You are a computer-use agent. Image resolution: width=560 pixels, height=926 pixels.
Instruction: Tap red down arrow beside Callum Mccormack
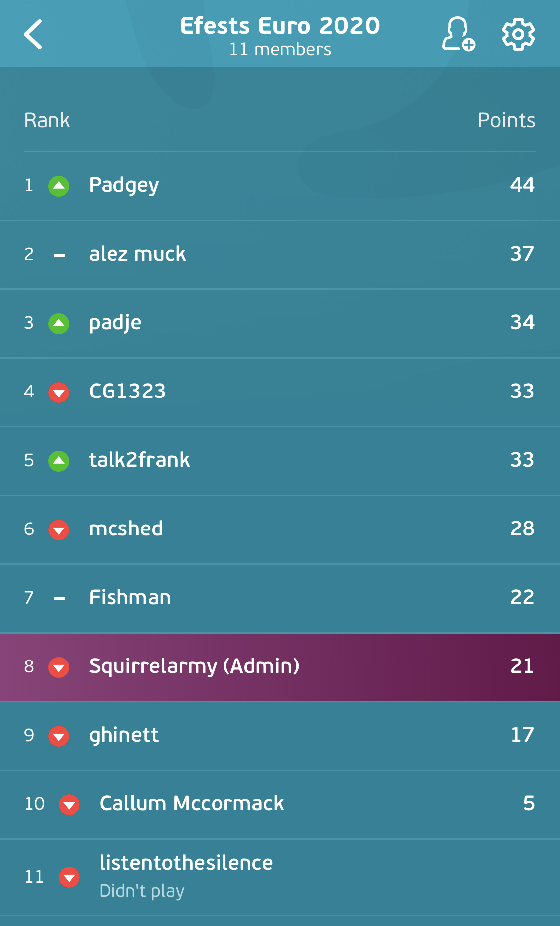69,805
